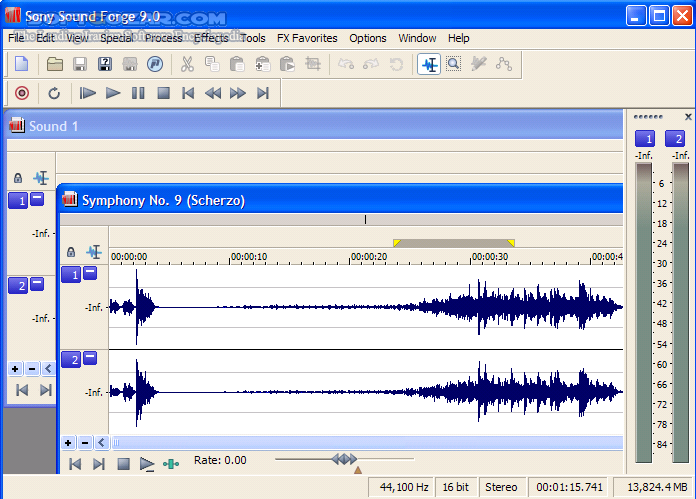Zoom out time with minus in the Symphony window

85,443
